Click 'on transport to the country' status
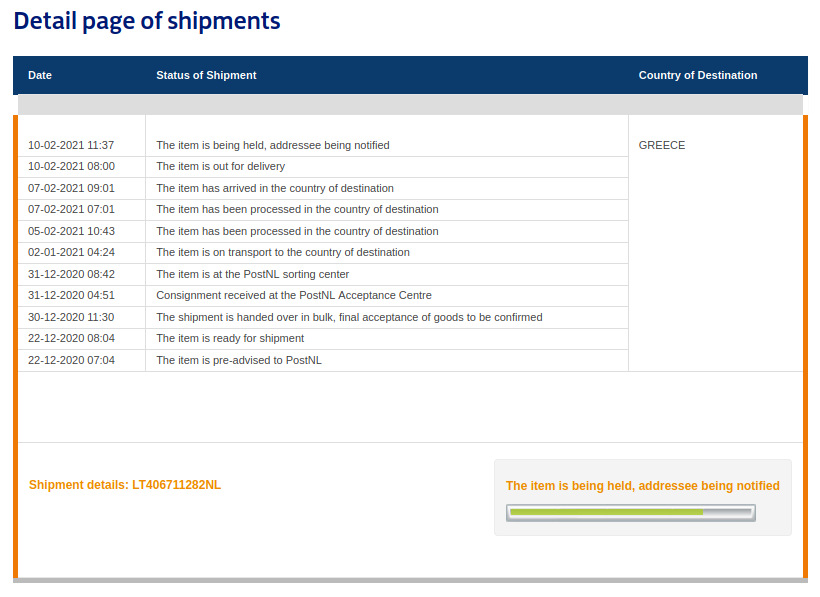This screenshot has width=820, height=597. [x=283, y=252]
